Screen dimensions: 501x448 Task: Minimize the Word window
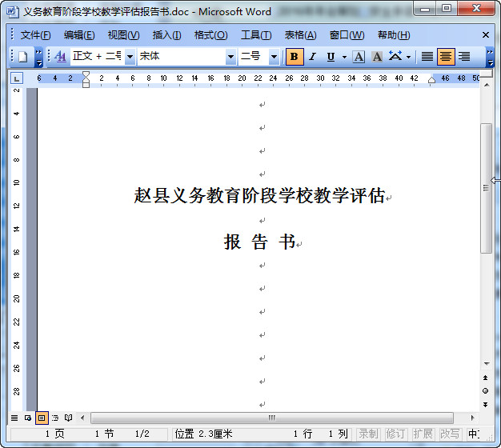(425, 9)
